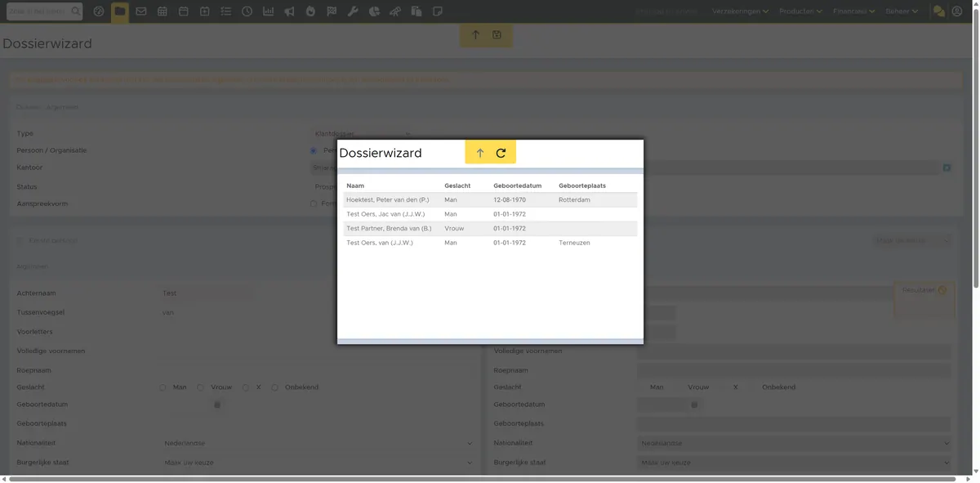Screen dimensions: 980x483
Task: Open the mail envelope icon
Action: [x=141, y=11]
